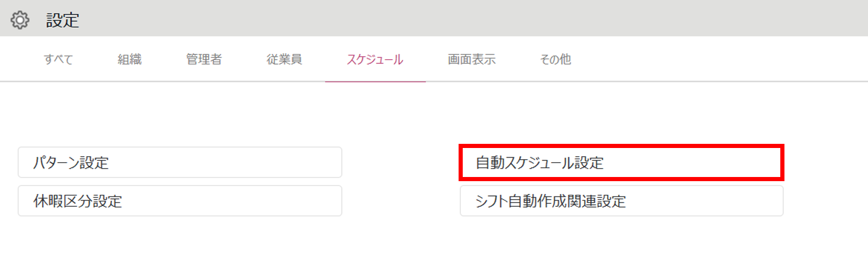Image resolution: width=868 pixels, height=280 pixels.
Task: Show the employee settings category 従業員
Action: click(x=284, y=59)
